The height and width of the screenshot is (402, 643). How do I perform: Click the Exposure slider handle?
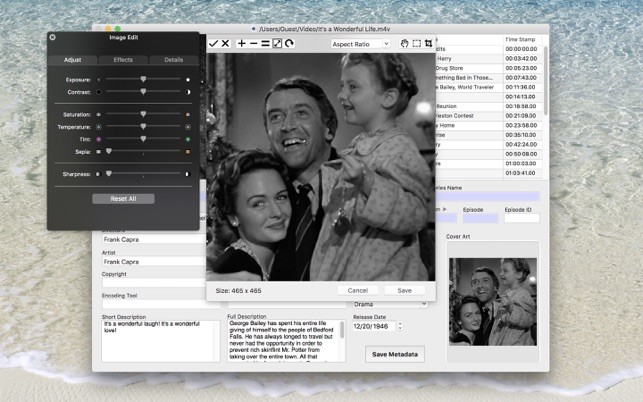click(x=144, y=78)
